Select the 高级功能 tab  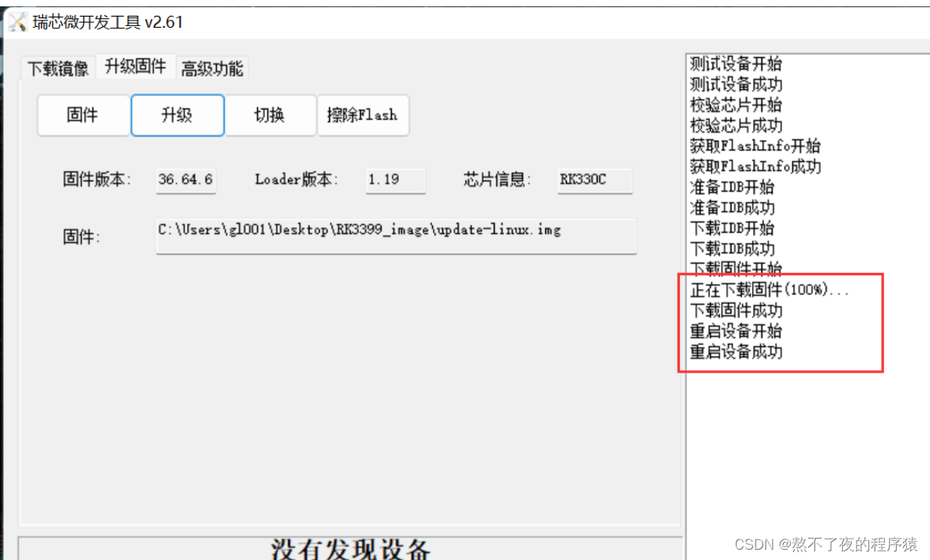coord(212,67)
